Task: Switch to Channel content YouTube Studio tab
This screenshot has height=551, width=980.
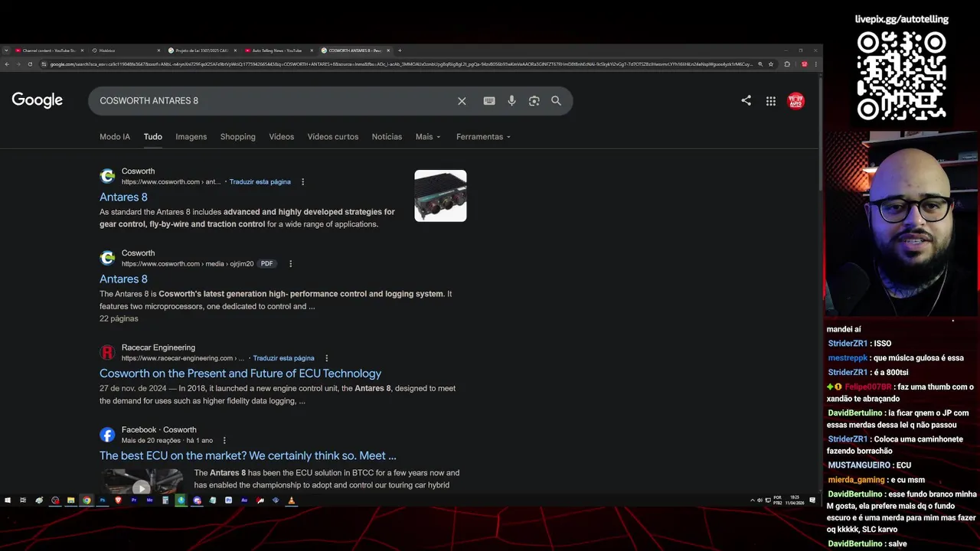Action: coord(49,51)
